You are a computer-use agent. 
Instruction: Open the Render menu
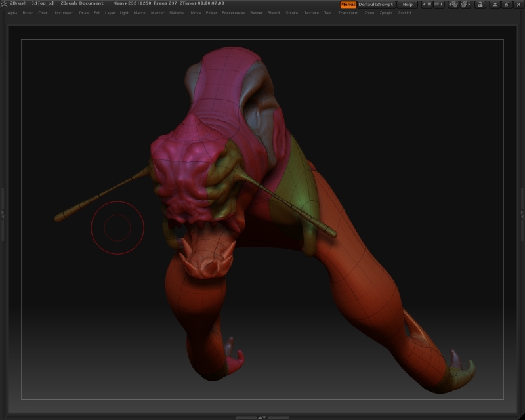click(x=257, y=13)
